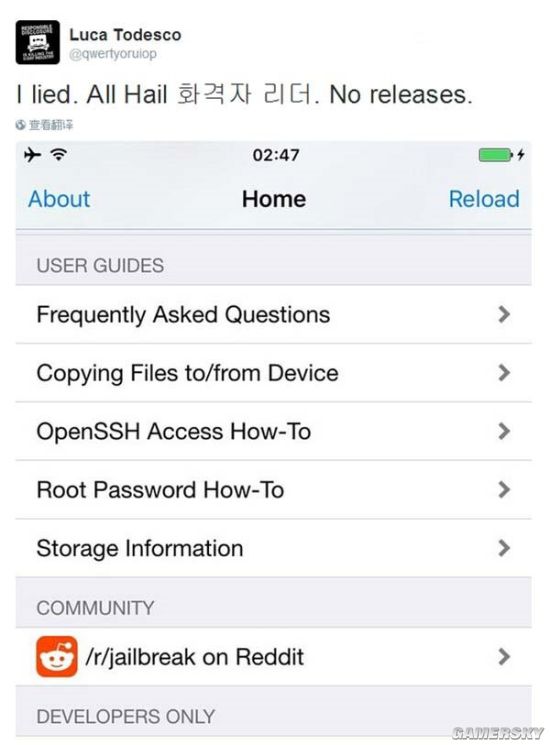Click the Gamersky watermark logo
Screen dimensions: 550x745
coord(497,733)
